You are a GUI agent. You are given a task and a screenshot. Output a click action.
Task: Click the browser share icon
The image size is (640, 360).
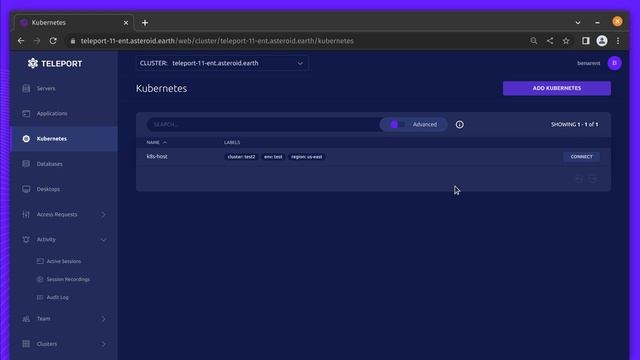pyautogui.click(x=550, y=41)
